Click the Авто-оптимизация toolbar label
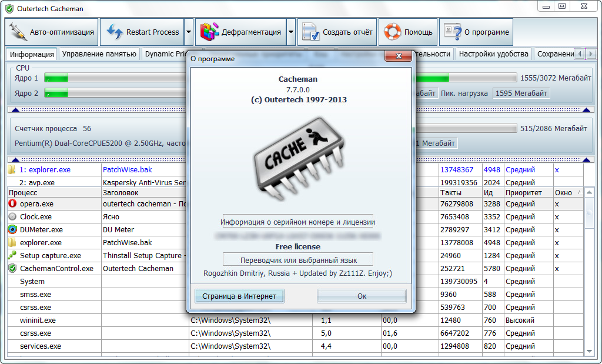602x364 pixels. pos(62,32)
